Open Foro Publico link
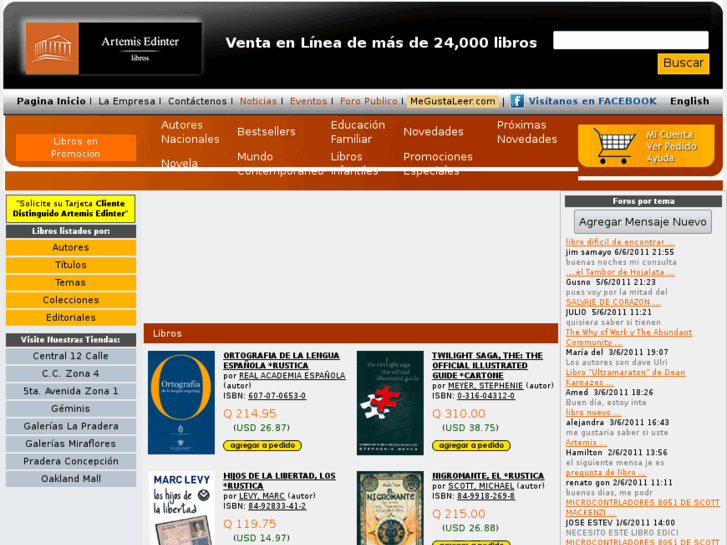The width and height of the screenshot is (727, 545). point(369,101)
